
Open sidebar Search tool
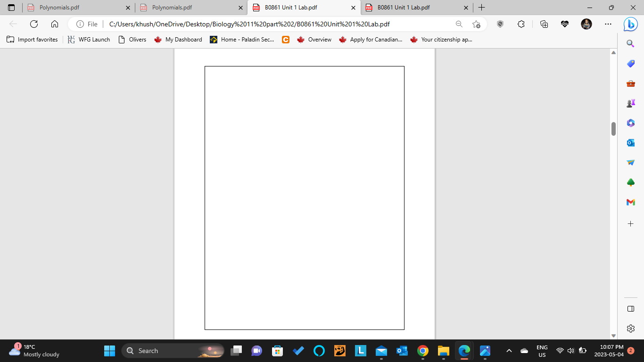630,43
